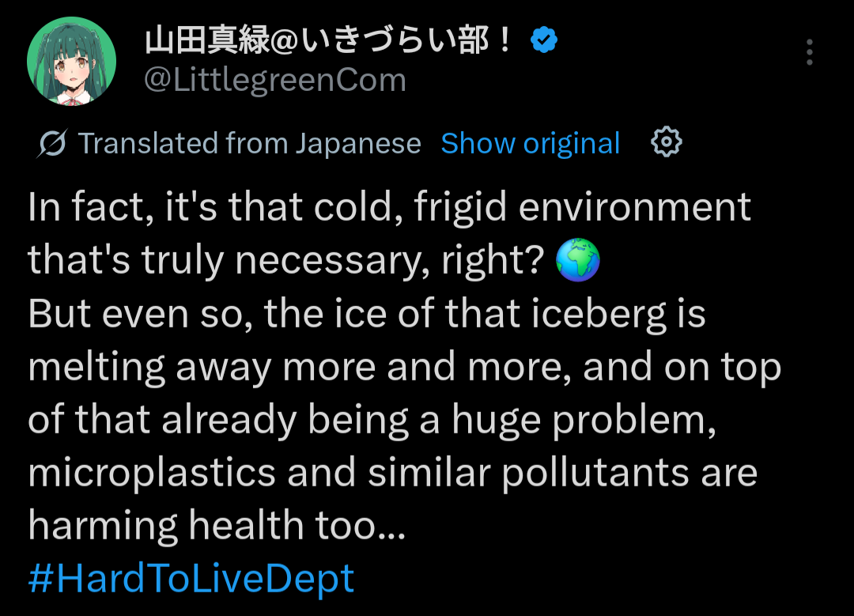This screenshot has height=616, width=854.
Task: Click the word "pollutants" in the post
Action: [595, 473]
